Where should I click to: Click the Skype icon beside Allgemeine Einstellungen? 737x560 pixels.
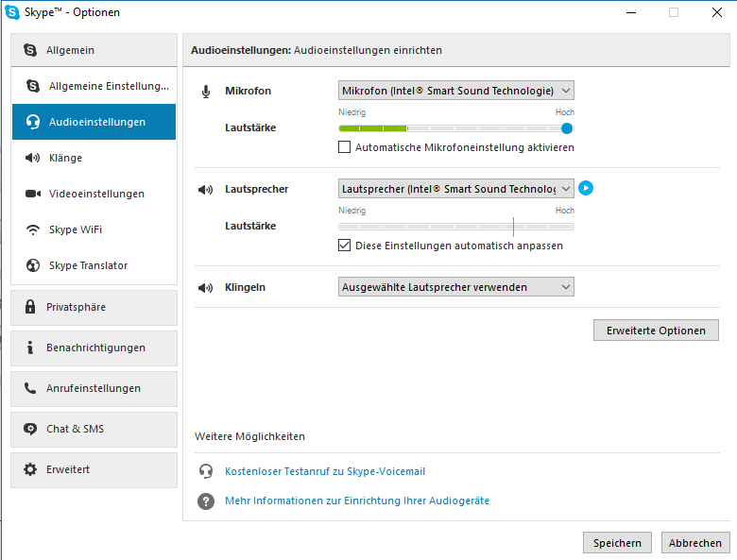[33, 86]
